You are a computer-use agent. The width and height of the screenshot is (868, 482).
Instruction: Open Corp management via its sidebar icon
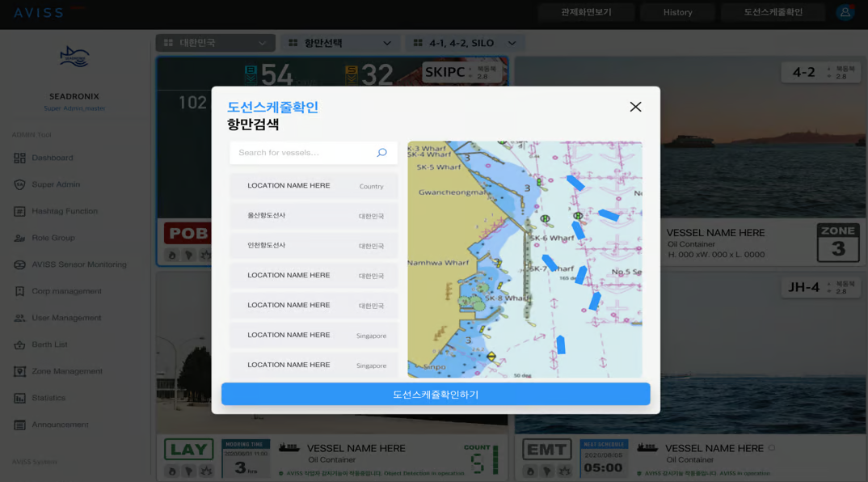(x=20, y=291)
